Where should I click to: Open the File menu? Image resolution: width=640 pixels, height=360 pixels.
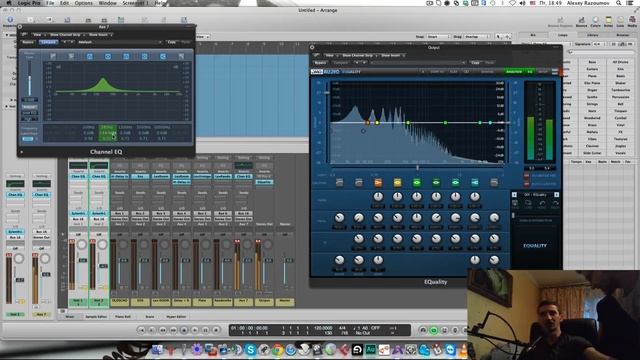pyautogui.click(x=50, y=3)
